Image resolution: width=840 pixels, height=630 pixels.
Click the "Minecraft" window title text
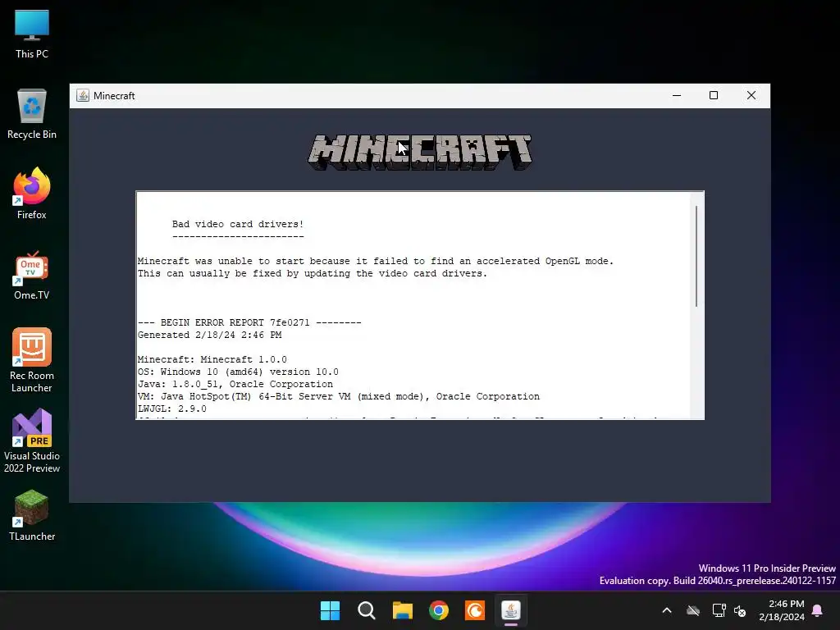(x=114, y=96)
